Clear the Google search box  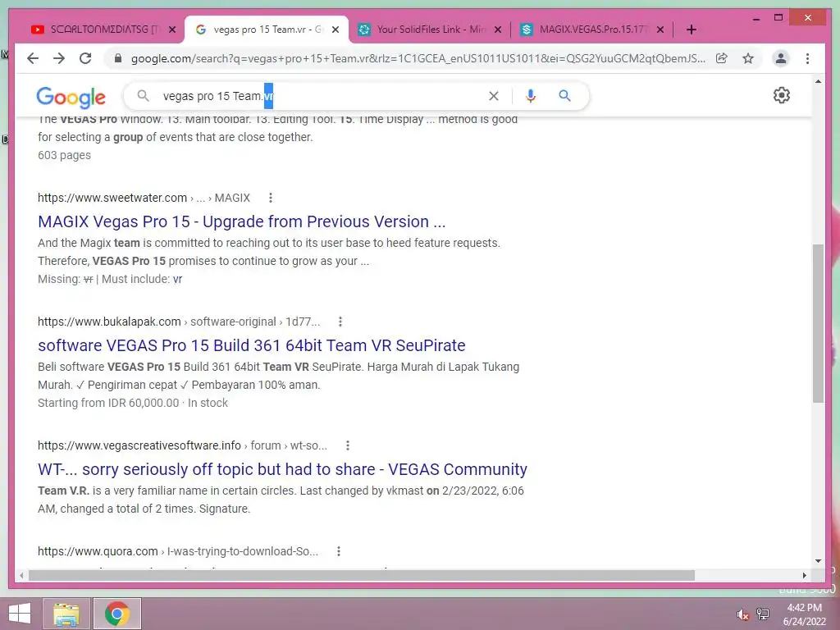(x=493, y=96)
